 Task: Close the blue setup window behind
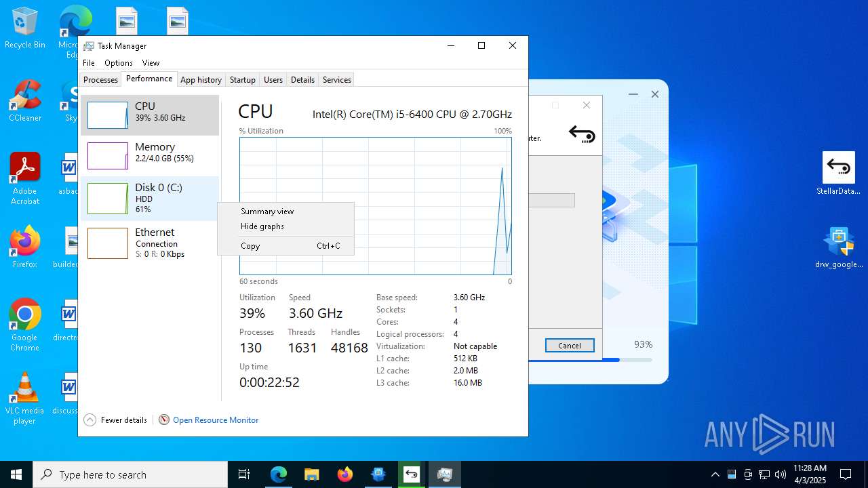tap(655, 94)
